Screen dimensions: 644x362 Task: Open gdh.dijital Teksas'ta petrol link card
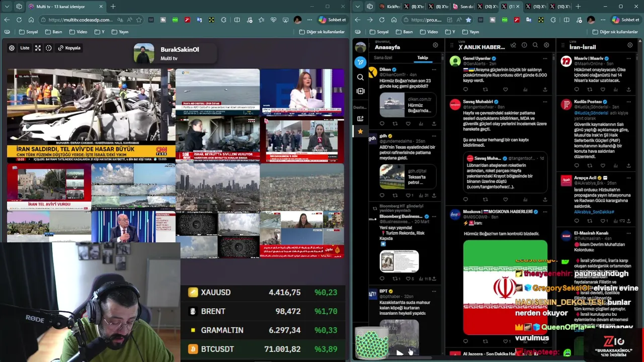pos(408,176)
